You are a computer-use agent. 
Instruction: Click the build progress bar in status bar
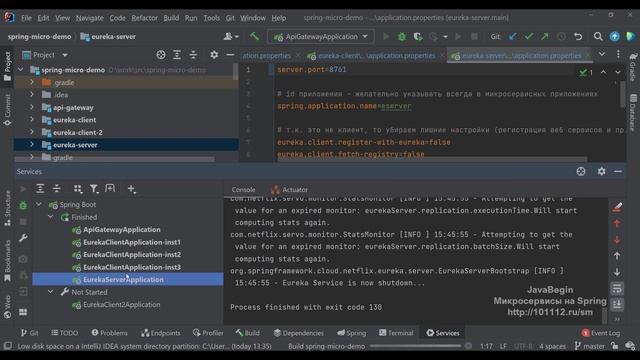[416, 346]
